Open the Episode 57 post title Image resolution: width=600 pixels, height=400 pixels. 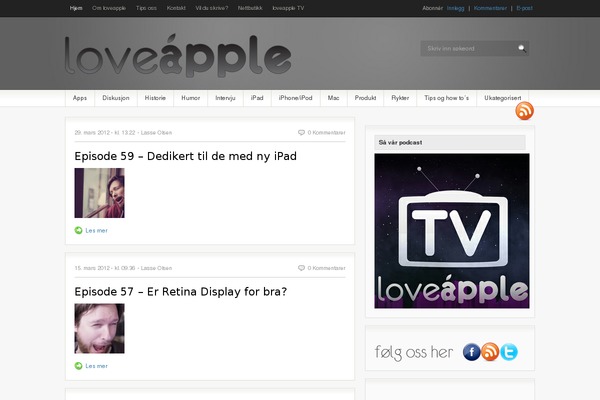point(181,292)
